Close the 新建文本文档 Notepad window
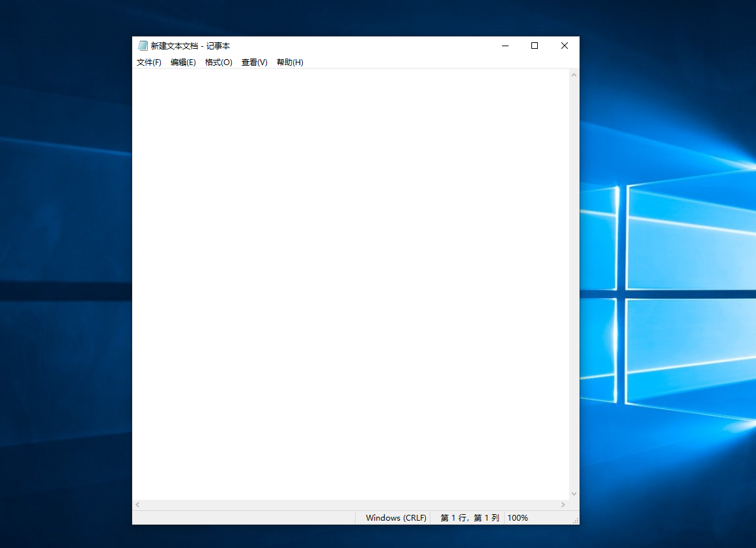 point(565,46)
